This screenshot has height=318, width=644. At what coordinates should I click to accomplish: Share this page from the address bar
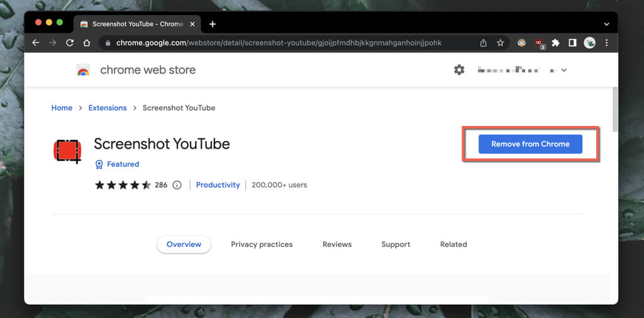pos(483,43)
